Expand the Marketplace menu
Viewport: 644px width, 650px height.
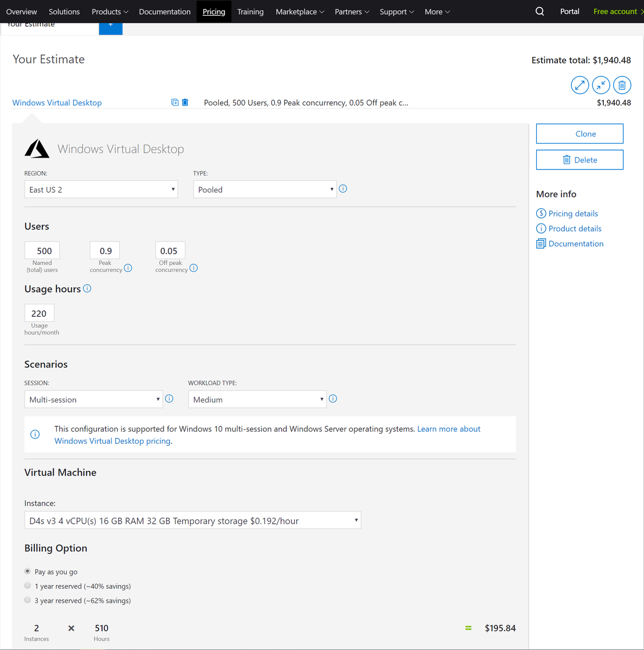[300, 11]
